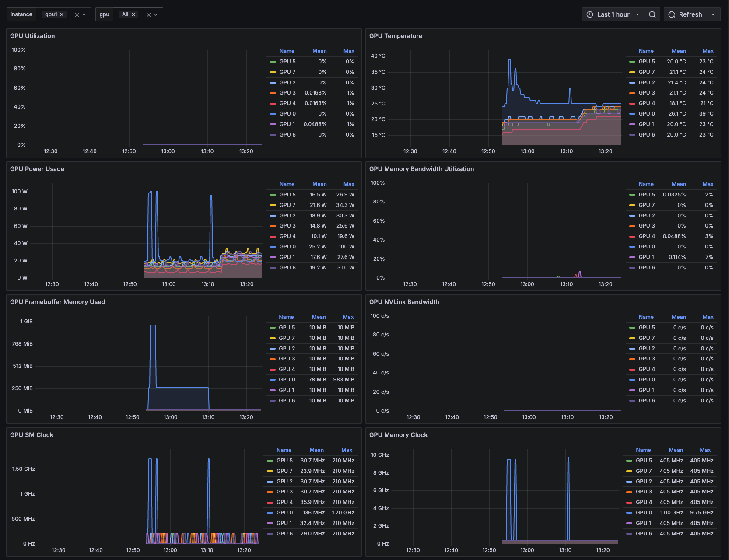Clear the gpu variable with its × icon
729x560 pixels.
pyautogui.click(x=149, y=14)
